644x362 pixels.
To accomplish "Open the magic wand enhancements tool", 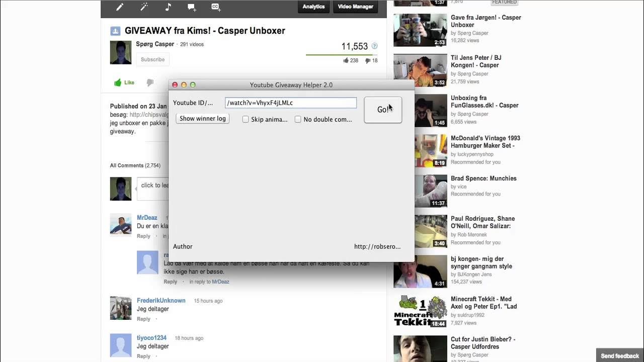I will (x=143, y=7).
